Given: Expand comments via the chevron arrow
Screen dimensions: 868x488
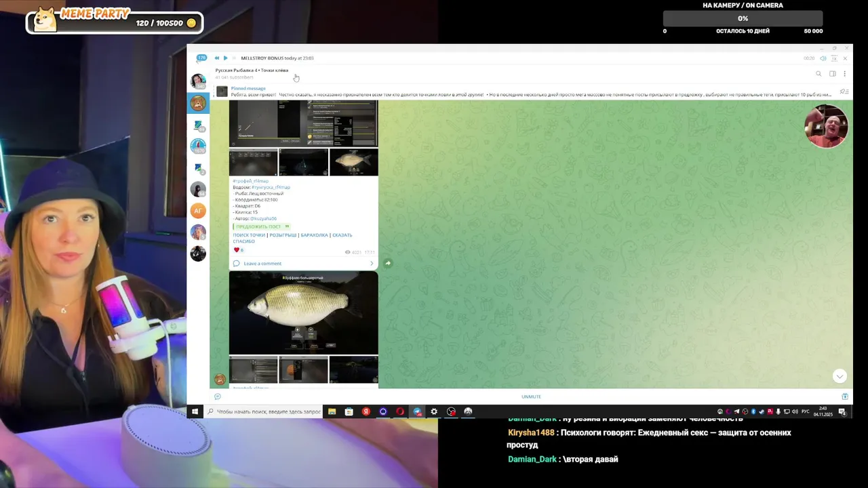Looking at the screenshot, I should [x=372, y=264].
